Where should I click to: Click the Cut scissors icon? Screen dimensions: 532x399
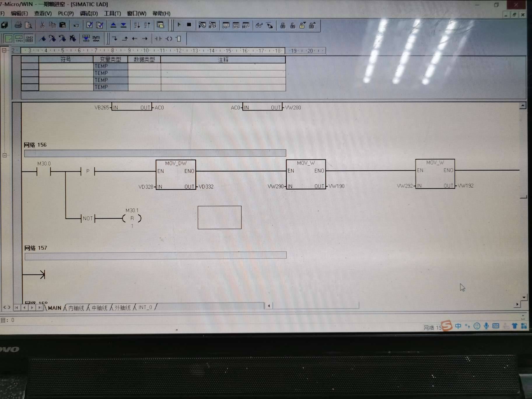coord(42,25)
